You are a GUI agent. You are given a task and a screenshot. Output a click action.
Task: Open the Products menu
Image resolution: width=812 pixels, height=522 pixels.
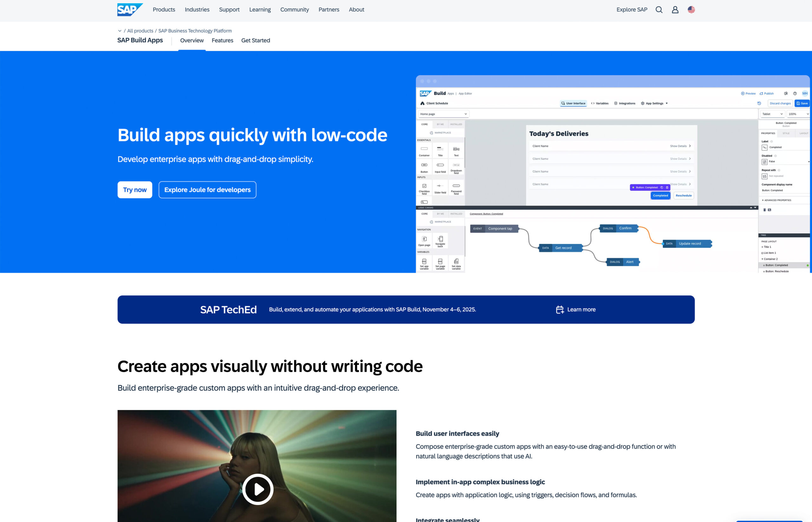[164, 10]
